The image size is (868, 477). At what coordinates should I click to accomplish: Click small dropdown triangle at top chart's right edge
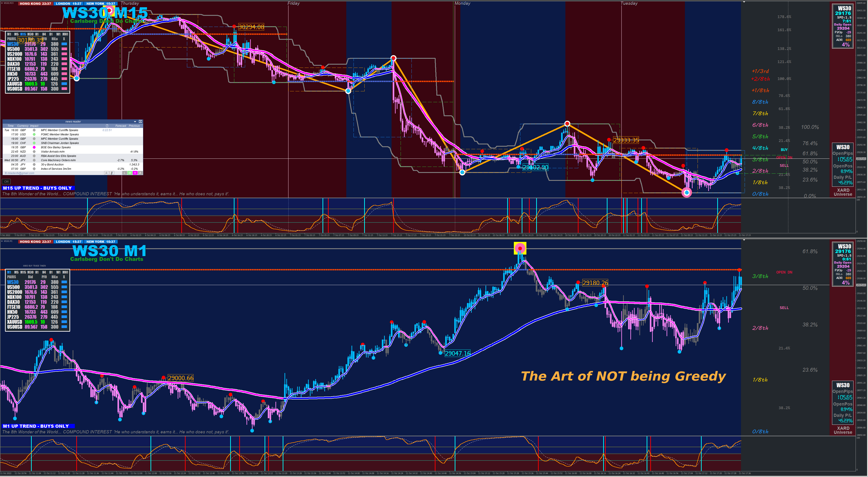[x=744, y=2]
